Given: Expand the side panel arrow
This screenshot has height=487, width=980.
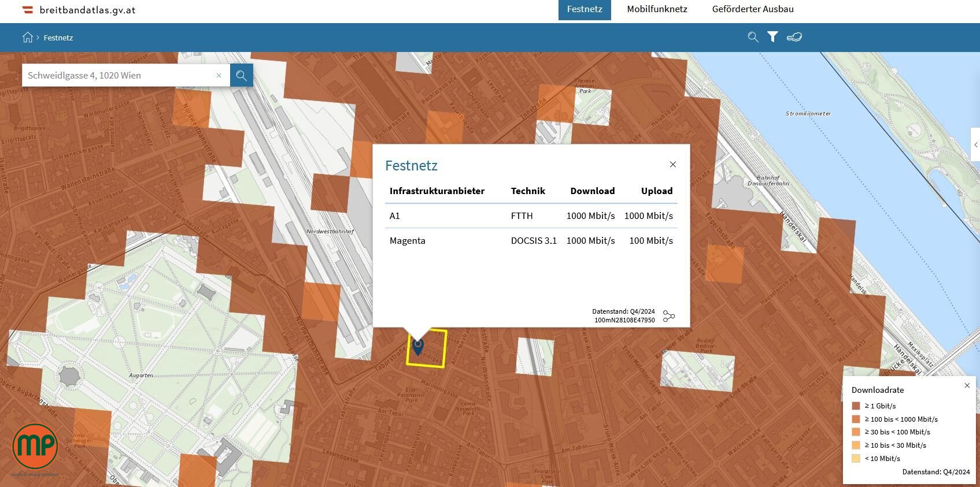Looking at the screenshot, I should click(976, 144).
